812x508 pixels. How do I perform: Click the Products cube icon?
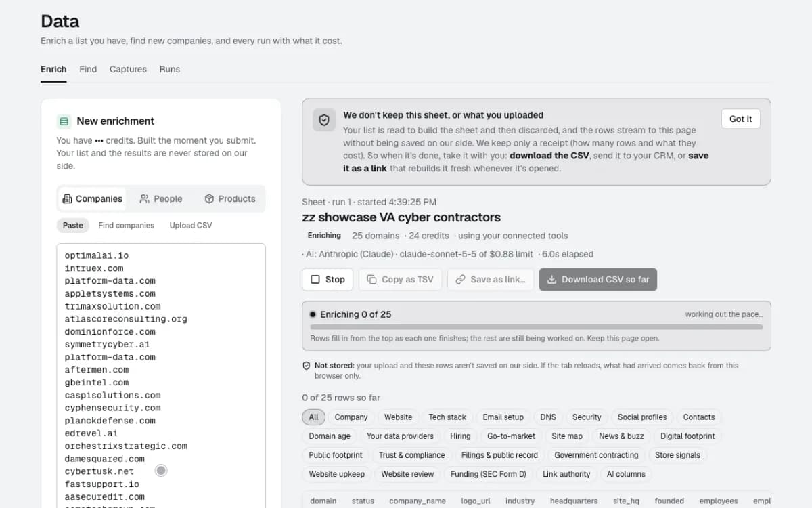209,199
